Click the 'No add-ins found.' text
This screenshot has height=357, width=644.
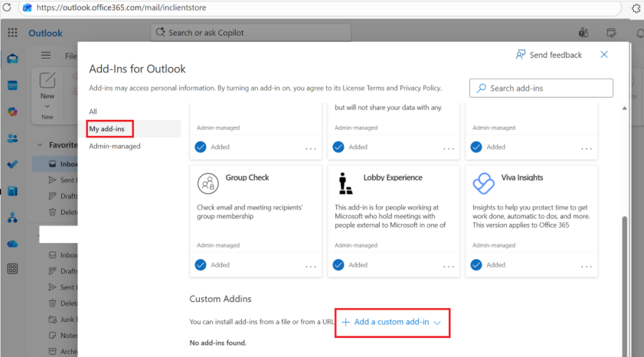pyautogui.click(x=218, y=342)
